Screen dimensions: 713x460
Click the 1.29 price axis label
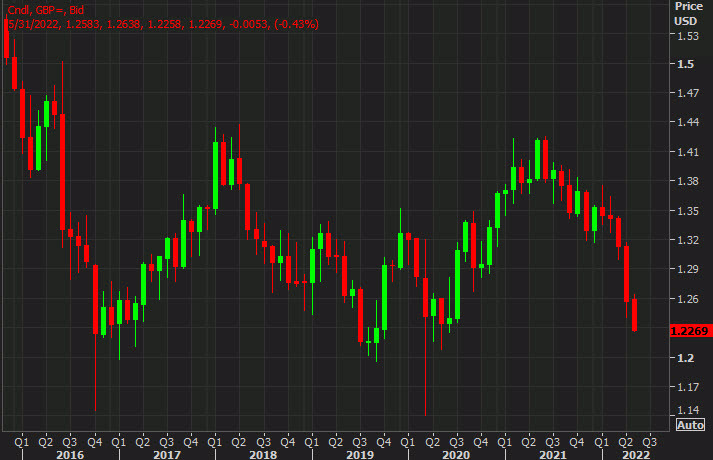688,269
